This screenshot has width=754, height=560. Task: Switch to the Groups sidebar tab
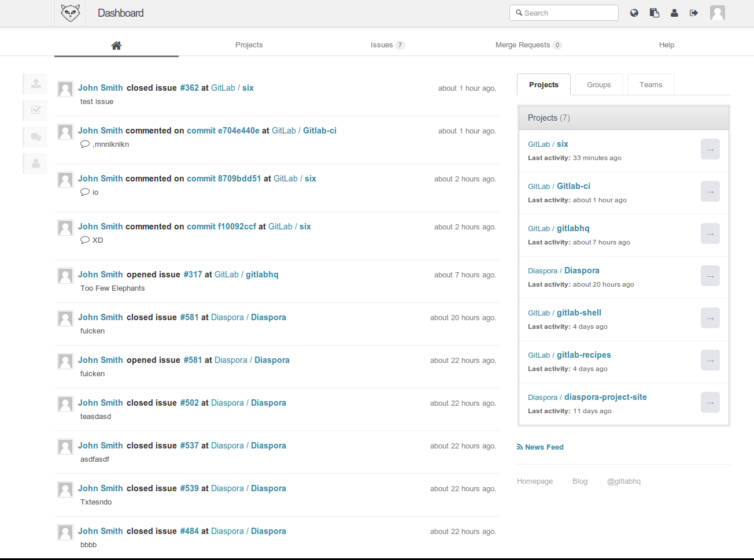[x=598, y=85]
